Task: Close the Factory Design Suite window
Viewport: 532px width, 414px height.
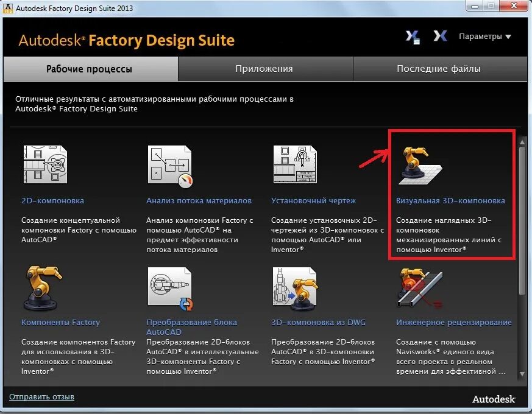Action: (x=514, y=5)
